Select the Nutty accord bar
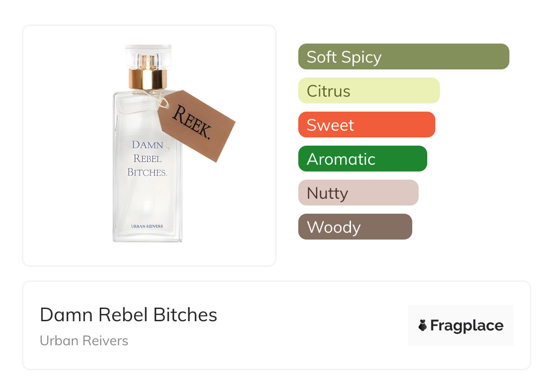 click(358, 193)
